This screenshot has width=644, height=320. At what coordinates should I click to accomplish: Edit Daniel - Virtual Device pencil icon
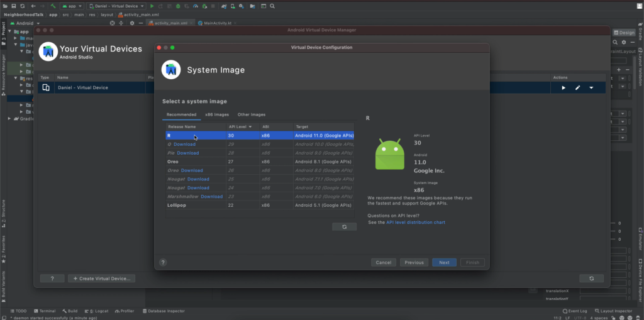pyautogui.click(x=577, y=87)
